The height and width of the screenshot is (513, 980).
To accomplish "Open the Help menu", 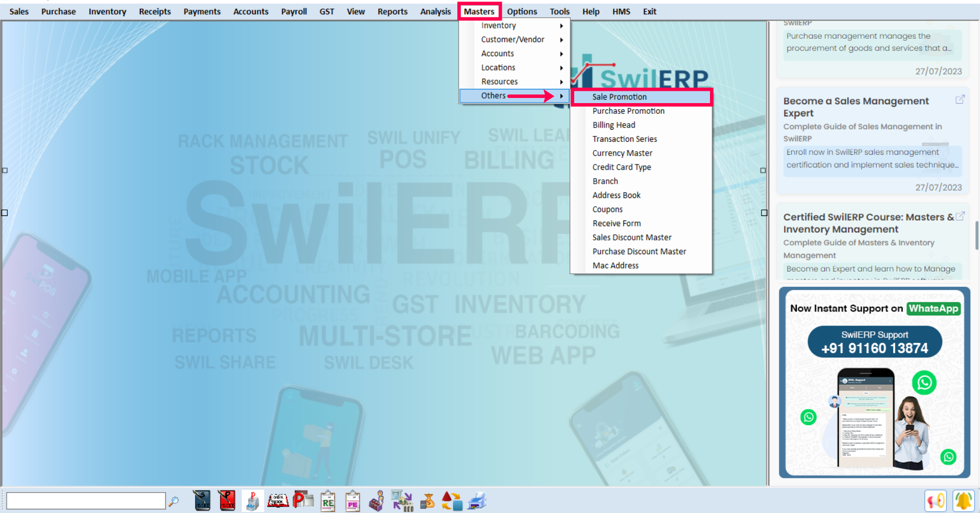I will click(591, 11).
